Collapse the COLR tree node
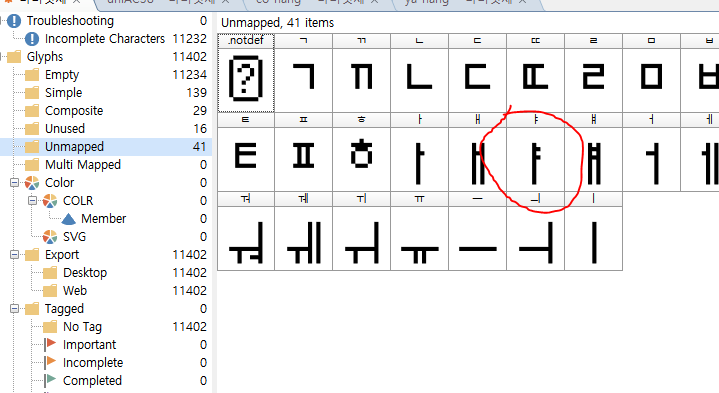The image size is (719, 393). [33, 200]
